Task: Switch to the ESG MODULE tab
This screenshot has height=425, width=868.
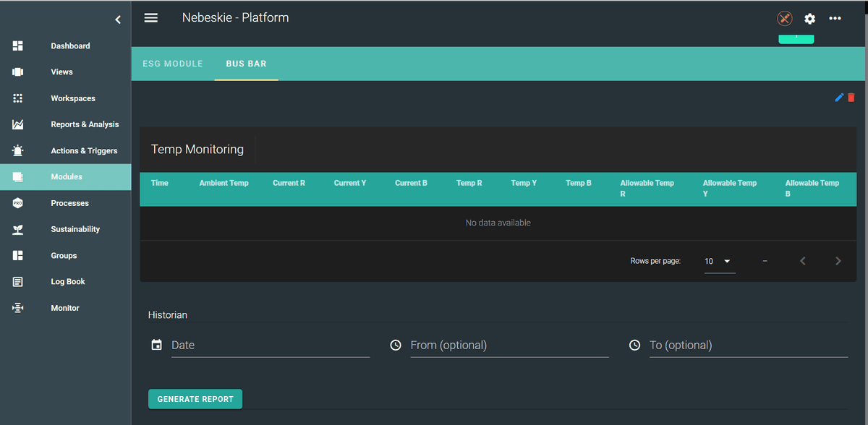Action: click(173, 64)
